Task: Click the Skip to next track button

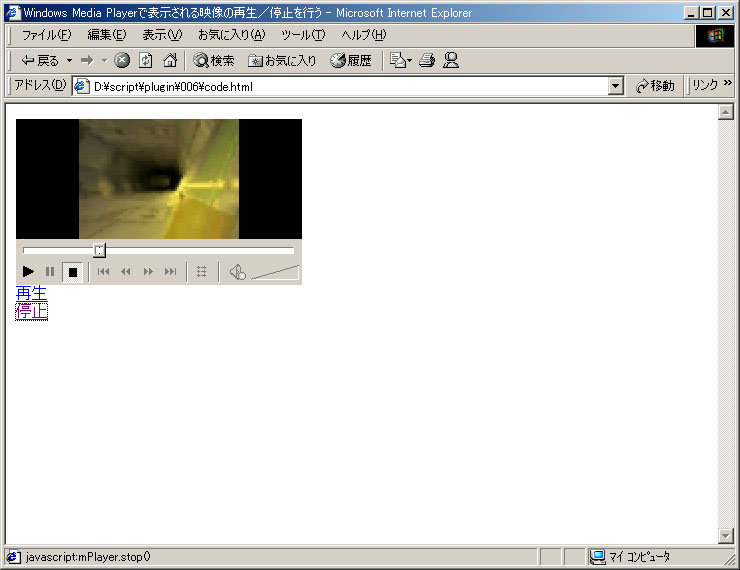Action: (170, 272)
